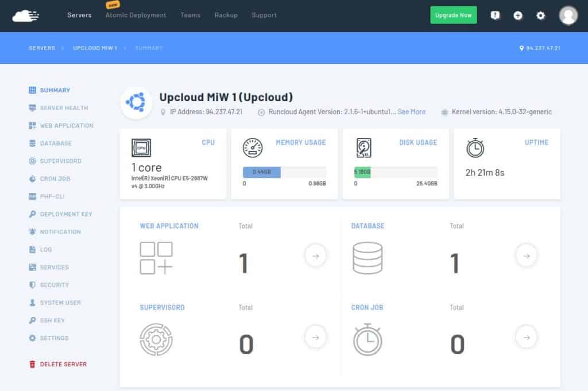
Task: Select Summary in sidebar
Action: tap(55, 90)
